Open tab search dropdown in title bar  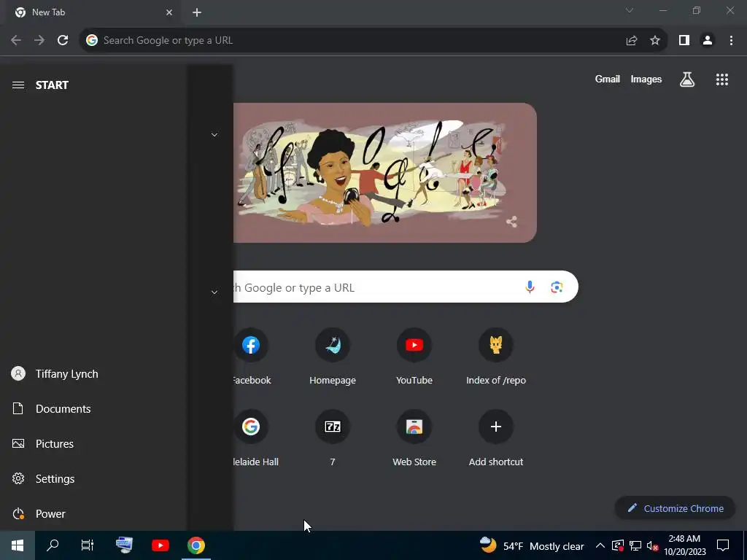630,10
